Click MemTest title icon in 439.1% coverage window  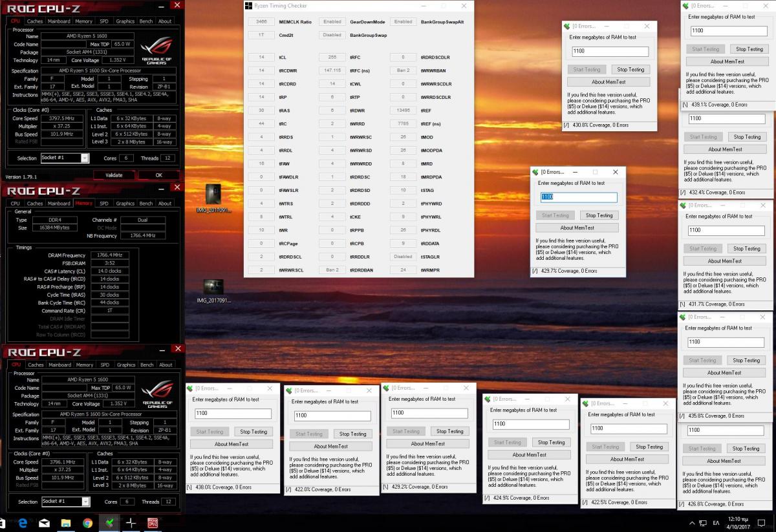(685, 6)
